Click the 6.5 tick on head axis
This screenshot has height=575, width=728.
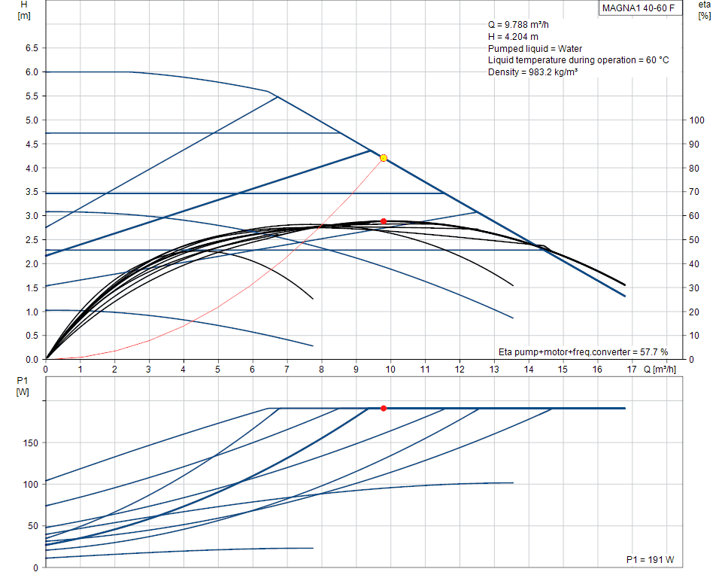32,48
